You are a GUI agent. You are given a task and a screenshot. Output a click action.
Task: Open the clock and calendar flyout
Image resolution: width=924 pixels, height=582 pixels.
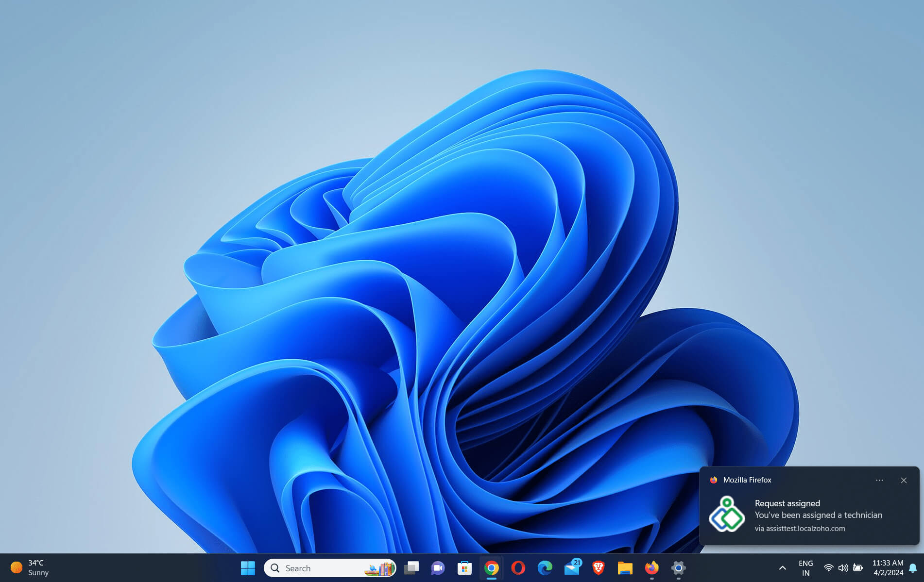click(888, 568)
